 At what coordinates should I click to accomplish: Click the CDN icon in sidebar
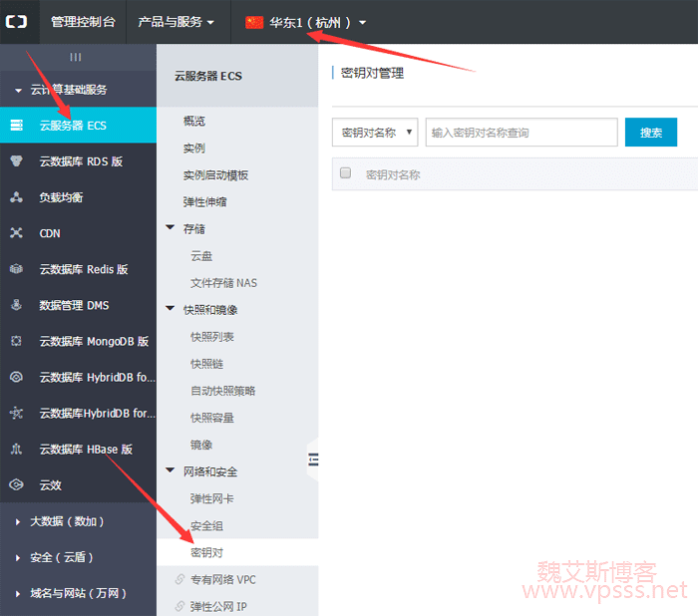tap(16, 233)
